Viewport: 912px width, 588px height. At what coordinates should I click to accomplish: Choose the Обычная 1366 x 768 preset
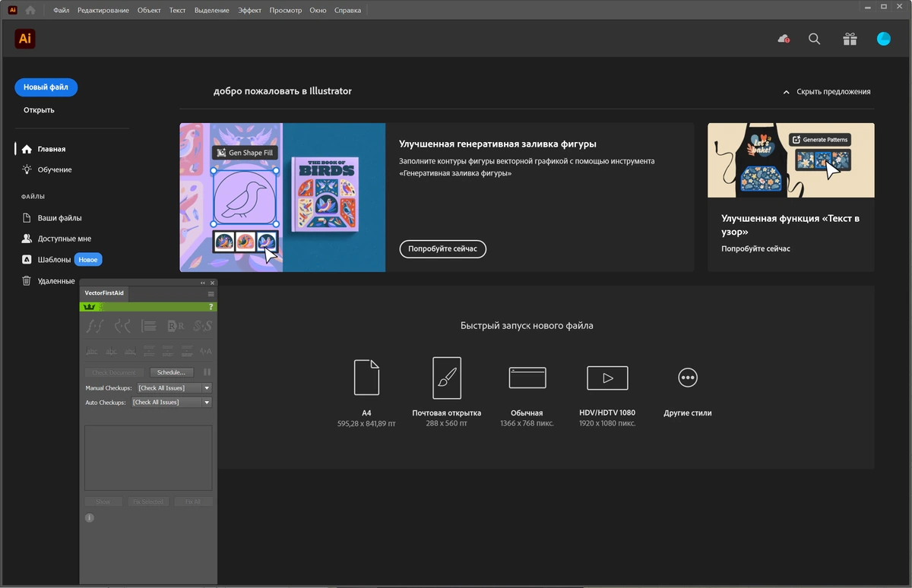coord(527,378)
